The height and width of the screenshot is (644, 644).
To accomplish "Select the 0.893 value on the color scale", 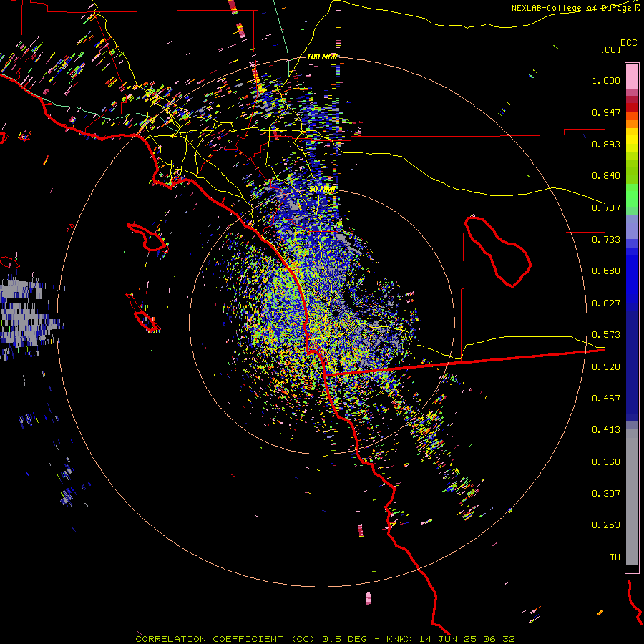I will pyautogui.click(x=606, y=144).
